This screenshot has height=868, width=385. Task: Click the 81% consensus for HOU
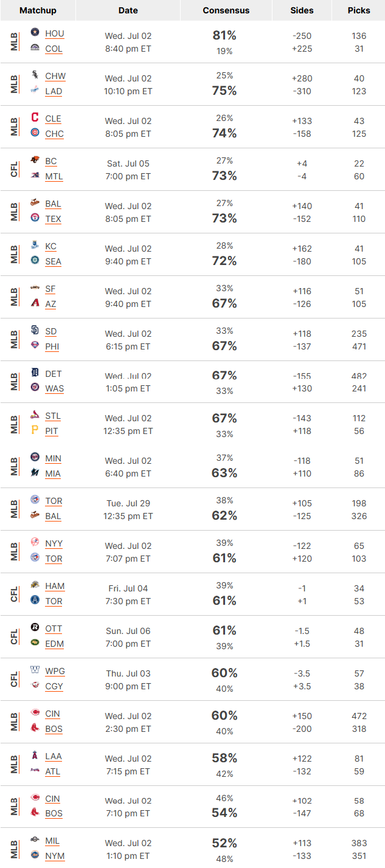pyautogui.click(x=224, y=35)
